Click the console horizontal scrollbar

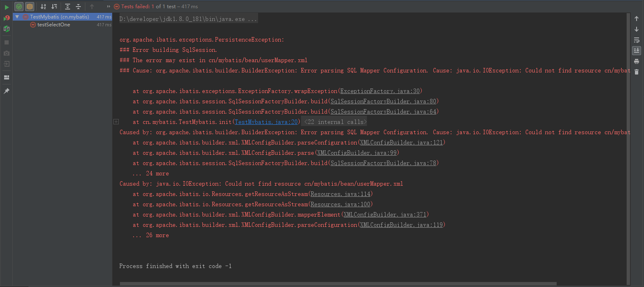(x=338, y=284)
